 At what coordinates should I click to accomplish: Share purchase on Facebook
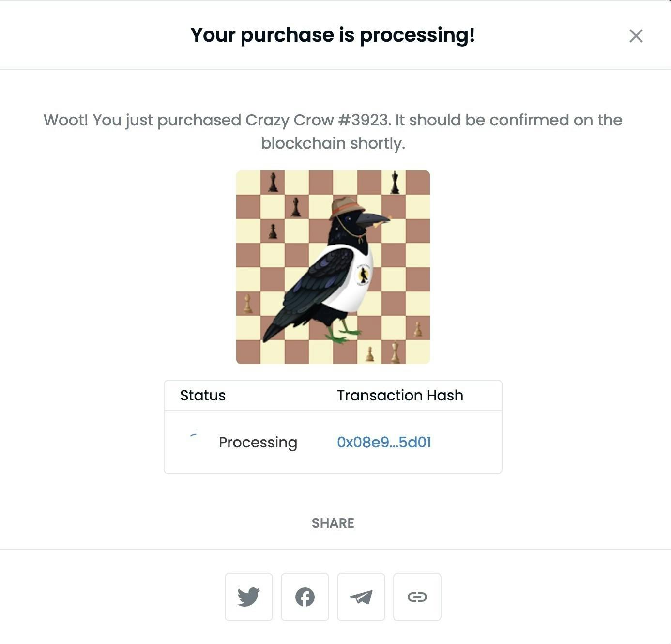click(305, 597)
